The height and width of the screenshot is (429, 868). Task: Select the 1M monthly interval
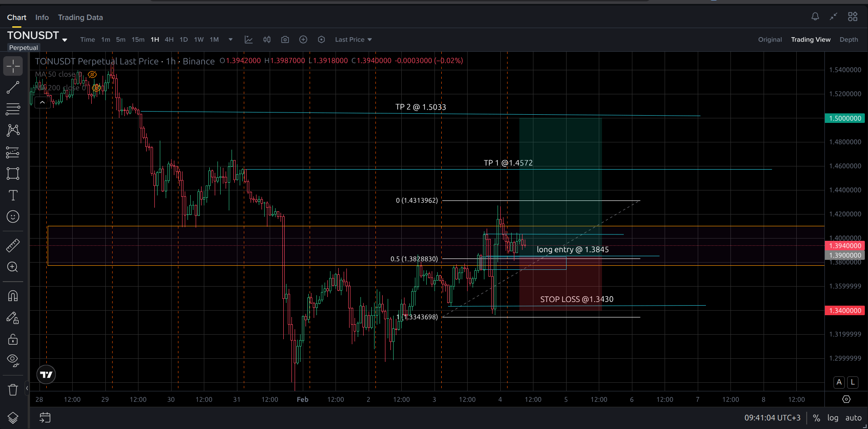click(214, 39)
